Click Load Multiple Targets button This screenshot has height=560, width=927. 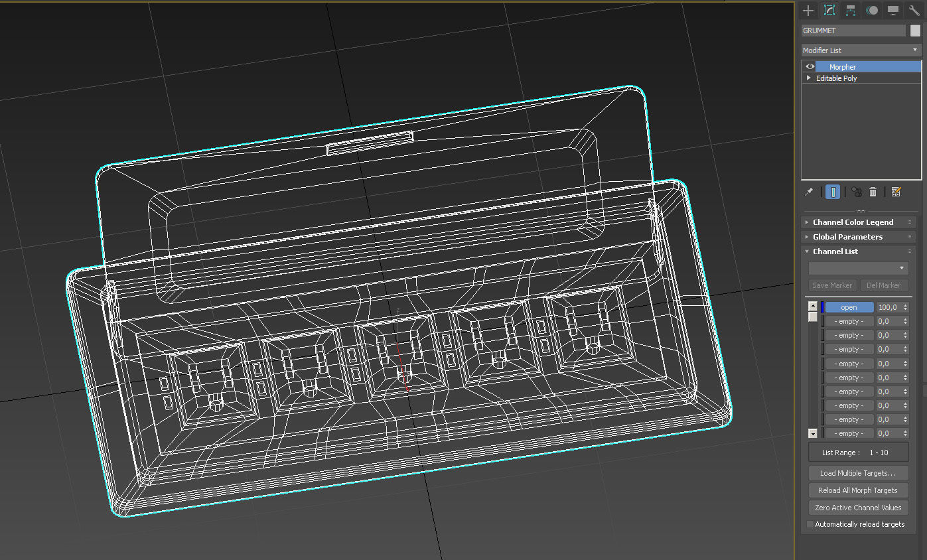858,473
